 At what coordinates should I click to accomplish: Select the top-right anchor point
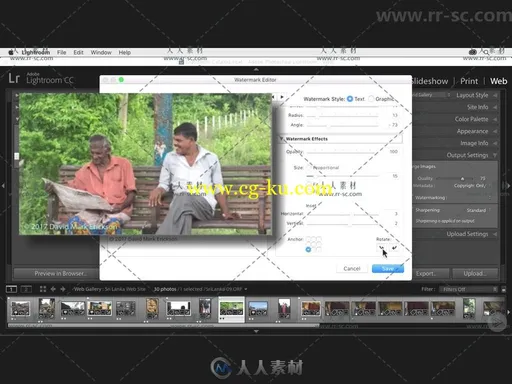[319, 239]
